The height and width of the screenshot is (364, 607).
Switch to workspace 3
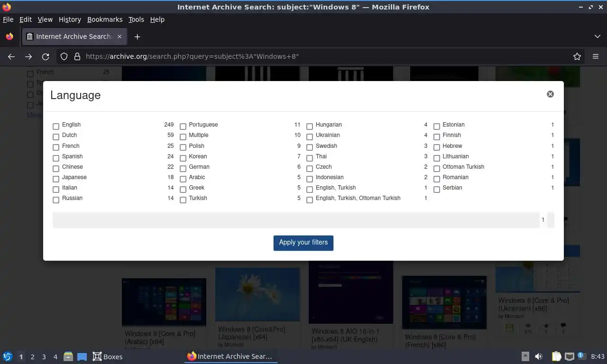coord(44,357)
